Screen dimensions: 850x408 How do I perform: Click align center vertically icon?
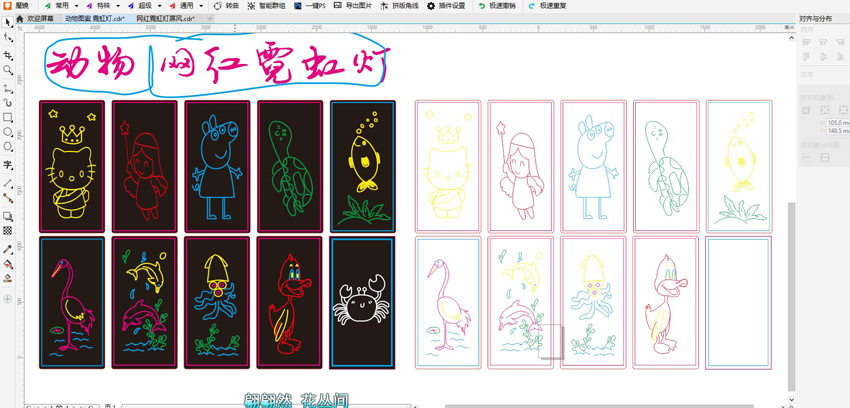[823, 57]
